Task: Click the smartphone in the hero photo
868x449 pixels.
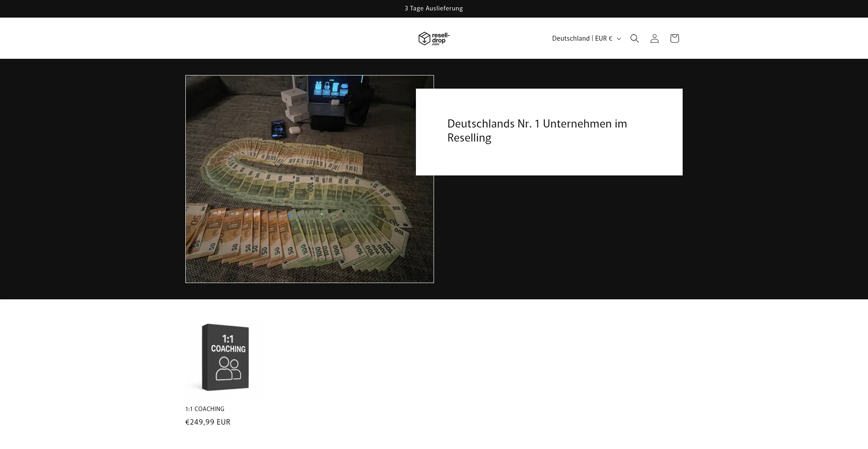Action: (278, 129)
